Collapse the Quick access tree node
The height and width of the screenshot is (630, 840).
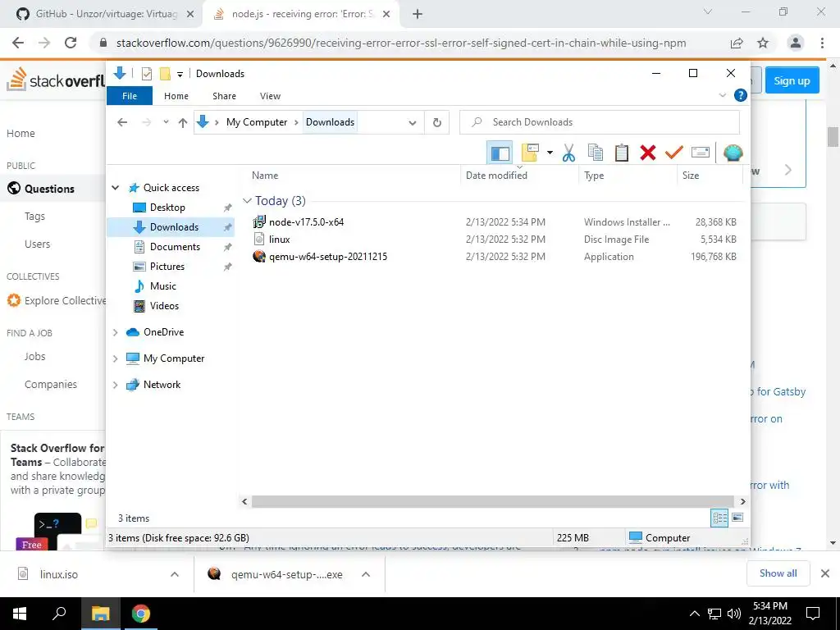115,188
